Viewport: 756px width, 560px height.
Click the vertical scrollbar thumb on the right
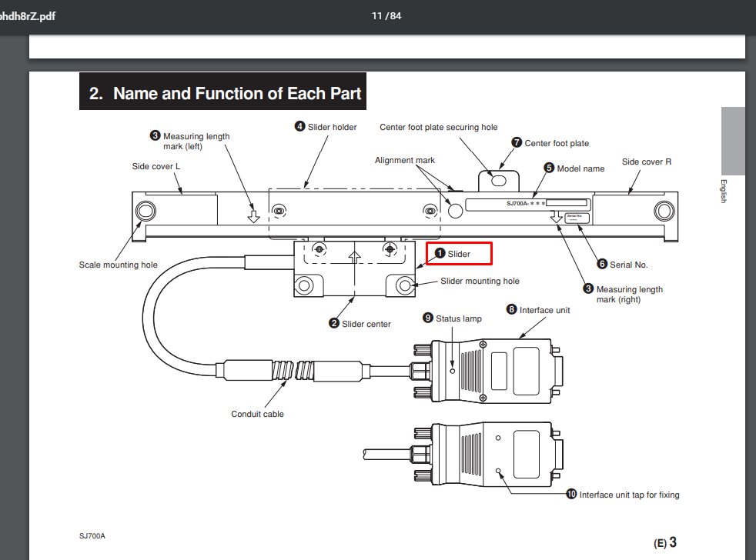point(733,141)
